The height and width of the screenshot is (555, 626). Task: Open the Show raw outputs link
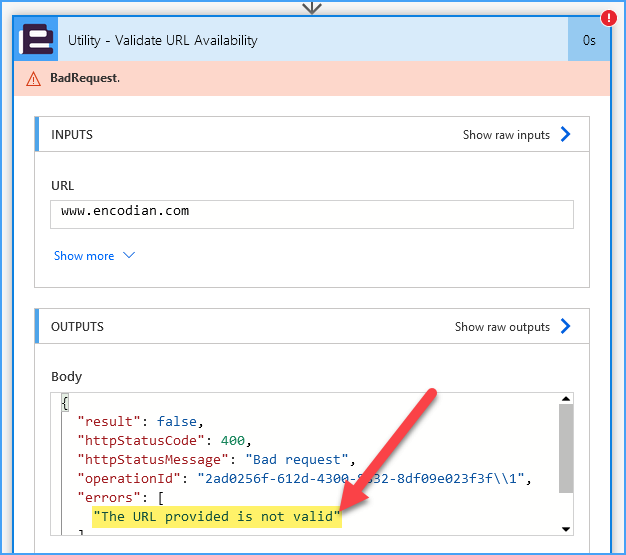[502, 327]
